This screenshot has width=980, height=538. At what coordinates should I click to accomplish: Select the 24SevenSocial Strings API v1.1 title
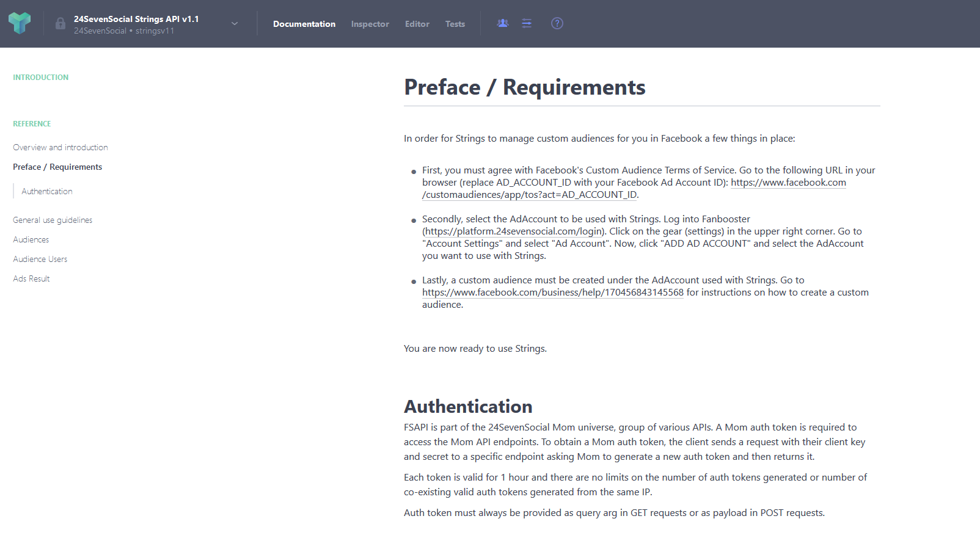(136, 19)
